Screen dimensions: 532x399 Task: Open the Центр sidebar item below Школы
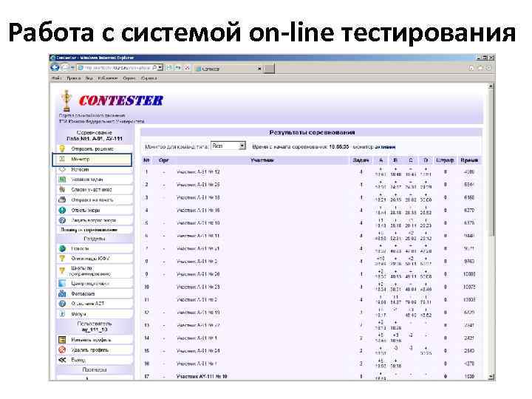tap(94, 283)
